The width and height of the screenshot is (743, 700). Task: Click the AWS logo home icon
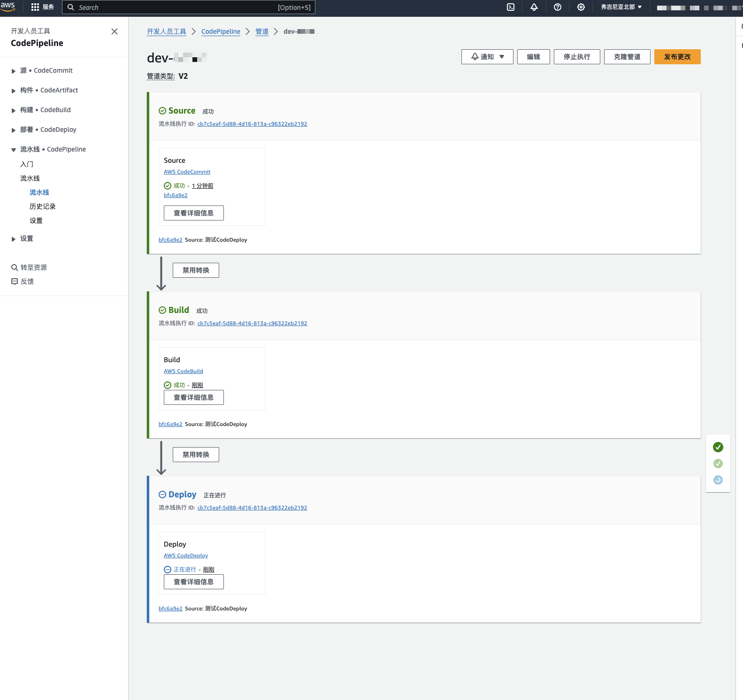(x=8, y=7)
